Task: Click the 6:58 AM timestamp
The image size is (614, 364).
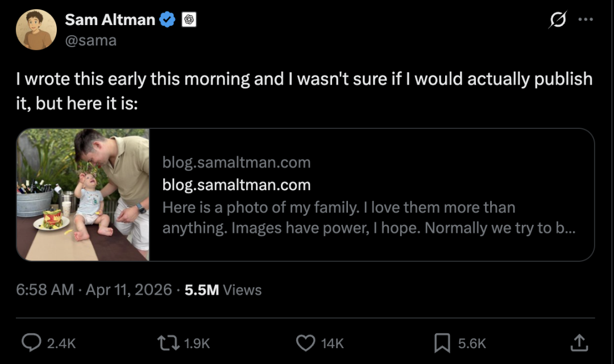Action: click(45, 290)
